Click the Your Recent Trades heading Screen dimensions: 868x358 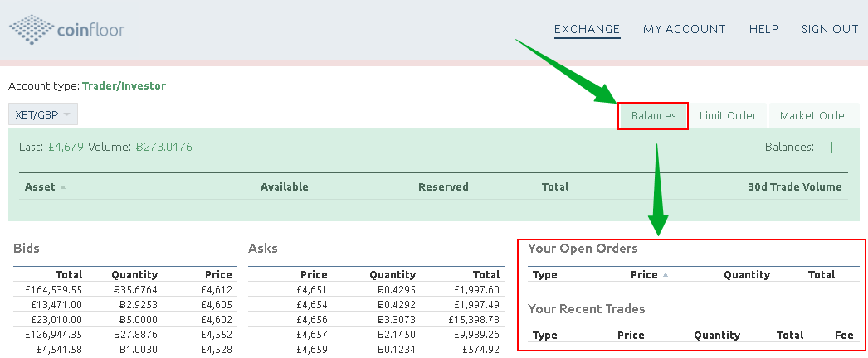[587, 309]
